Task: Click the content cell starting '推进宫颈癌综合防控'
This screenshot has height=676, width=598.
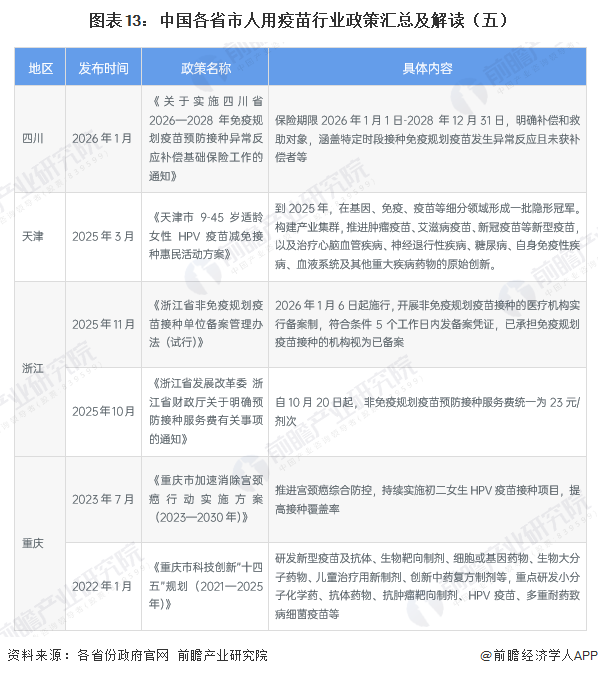Action: [427, 500]
